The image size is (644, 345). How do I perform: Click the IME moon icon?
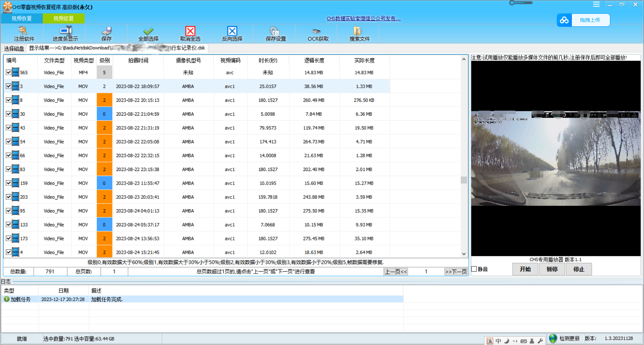tap(507, 341)
